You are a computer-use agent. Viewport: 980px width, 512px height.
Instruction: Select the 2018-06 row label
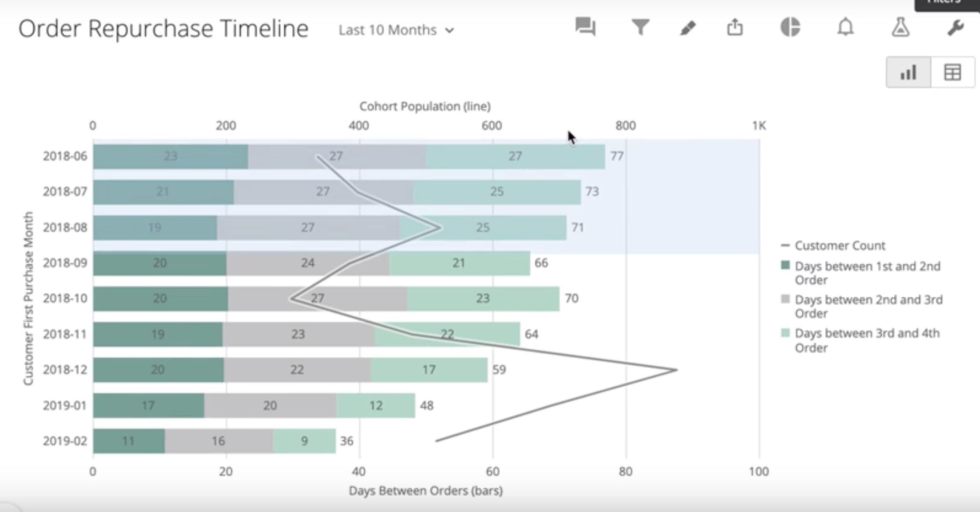(65, 157)
